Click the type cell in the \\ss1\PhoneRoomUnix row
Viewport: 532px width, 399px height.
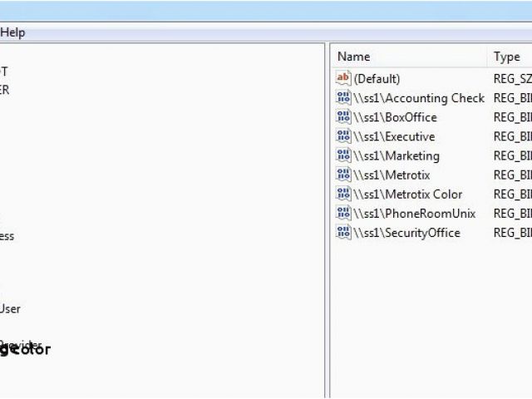pos(512,214)
